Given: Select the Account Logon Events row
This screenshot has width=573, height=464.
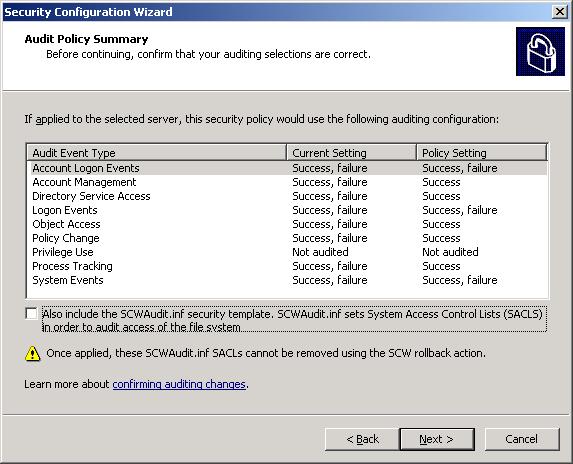Looking at the screenshot, I should [x=287, y=168].
